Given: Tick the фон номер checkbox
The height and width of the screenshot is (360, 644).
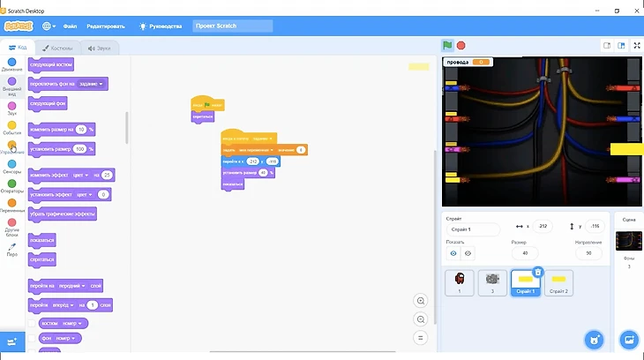Looking at the screenshot, I should pos(32,338).
